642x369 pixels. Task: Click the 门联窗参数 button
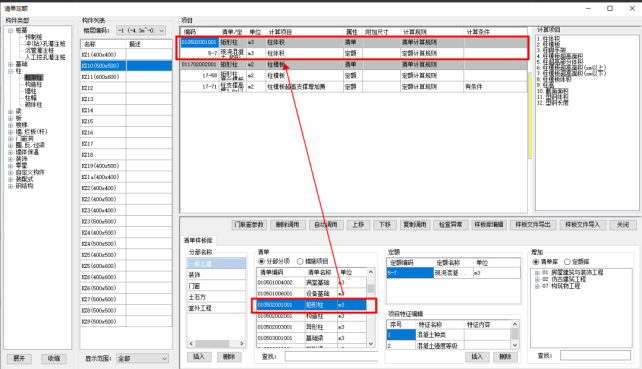249,225
